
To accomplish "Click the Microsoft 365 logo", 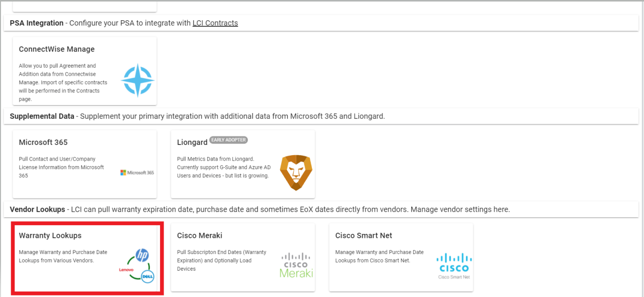I will (x=137, y=173).
